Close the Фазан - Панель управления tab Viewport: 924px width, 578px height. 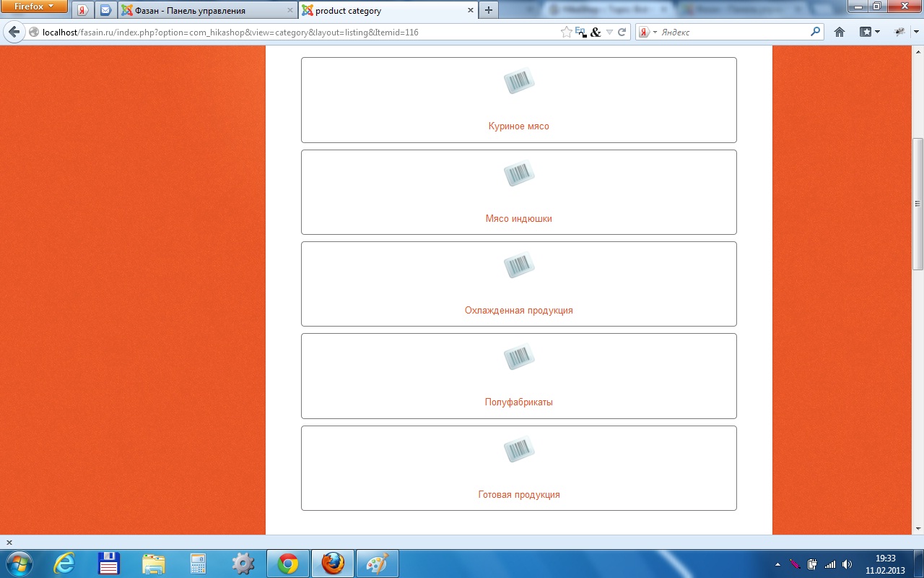click(x=290, y=11)
